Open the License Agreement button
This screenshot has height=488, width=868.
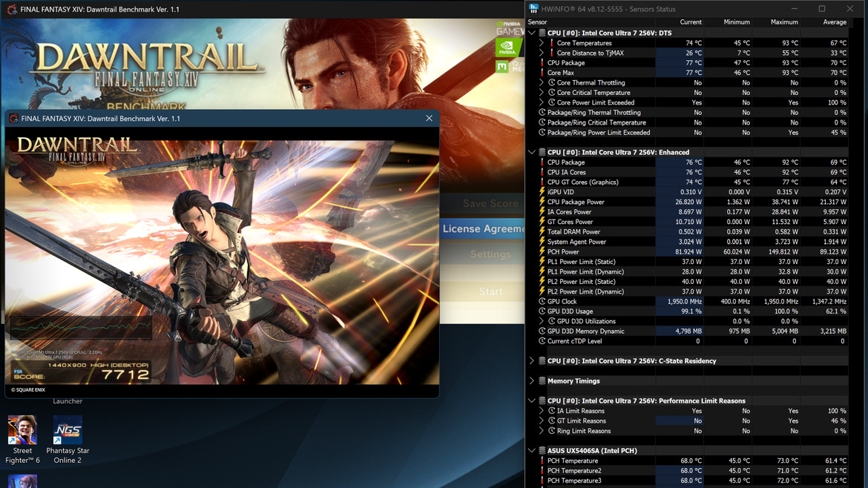click(483, 228)
